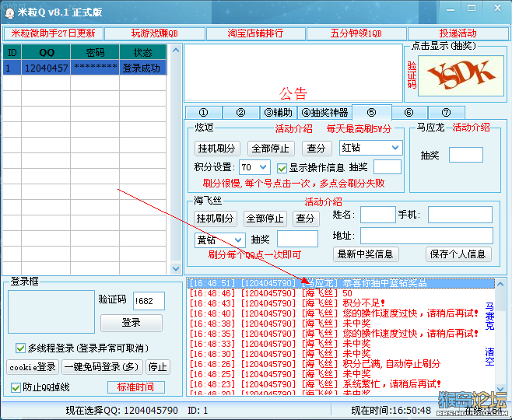Focus the 海飞丝 抽奖 input field

(297, 239)
